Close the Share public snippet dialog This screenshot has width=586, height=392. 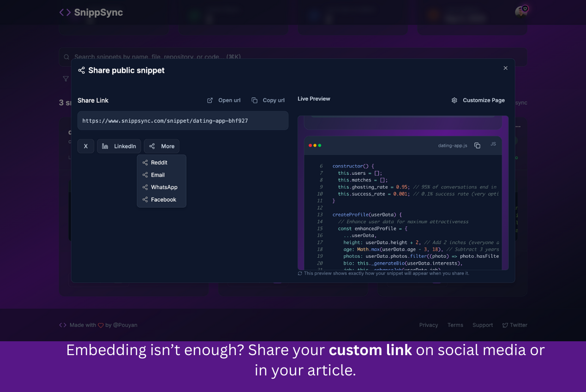(505, 68)
